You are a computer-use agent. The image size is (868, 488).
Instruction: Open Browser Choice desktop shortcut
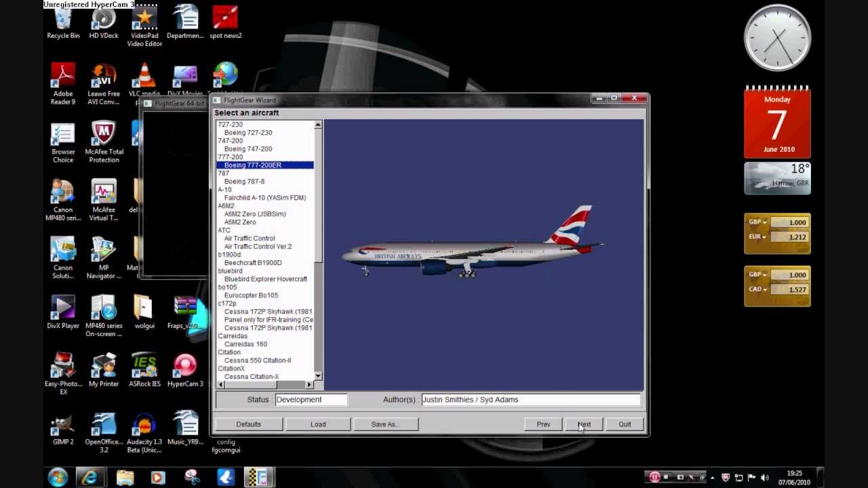pyautogui.click(x=63, y=142)
